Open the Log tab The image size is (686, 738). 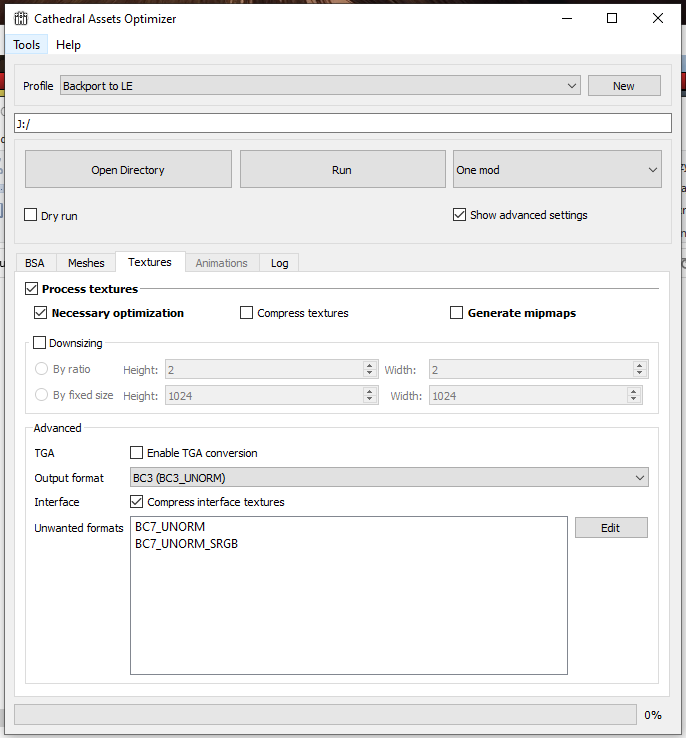(279, 263)
